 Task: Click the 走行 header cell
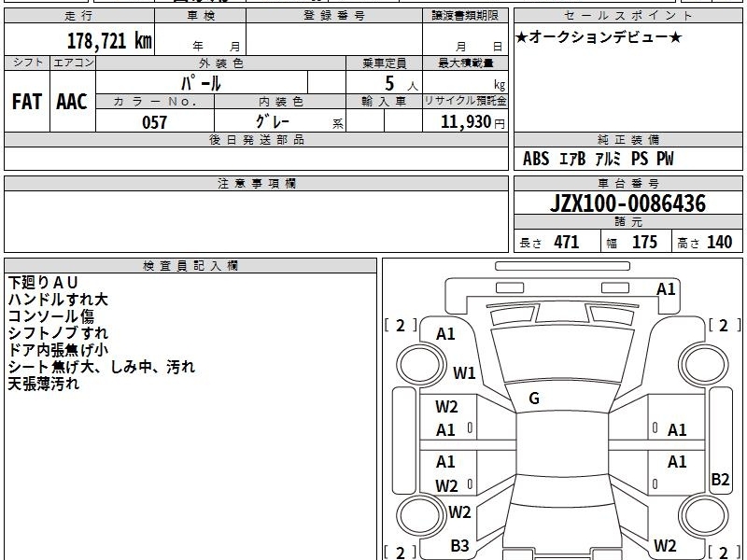[x=79, y=16]
